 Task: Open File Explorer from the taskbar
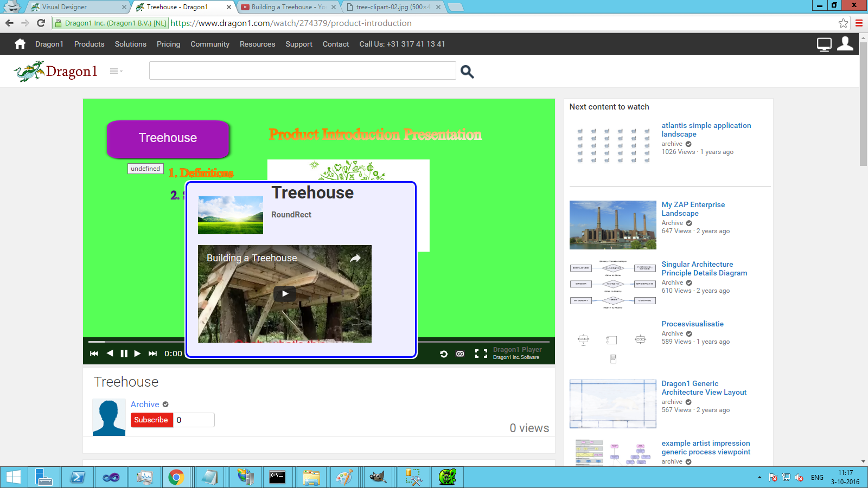coord(311,477)
